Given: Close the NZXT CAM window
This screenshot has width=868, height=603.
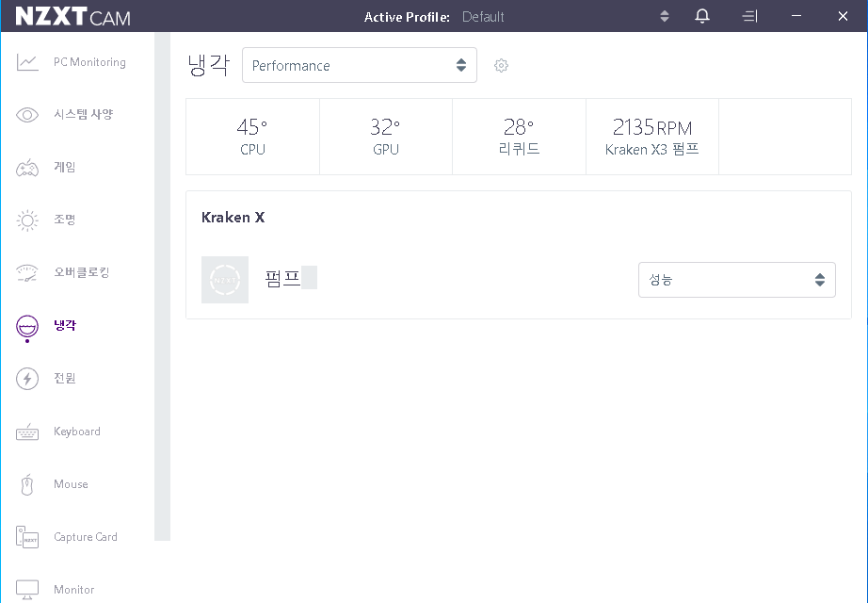Looking at the screenshot, I should [843, 16].
